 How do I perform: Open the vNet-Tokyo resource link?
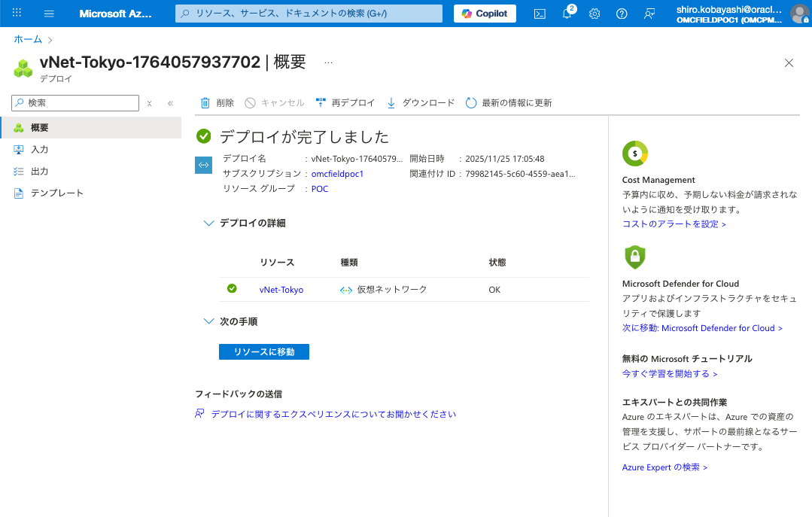coord(281,290)
